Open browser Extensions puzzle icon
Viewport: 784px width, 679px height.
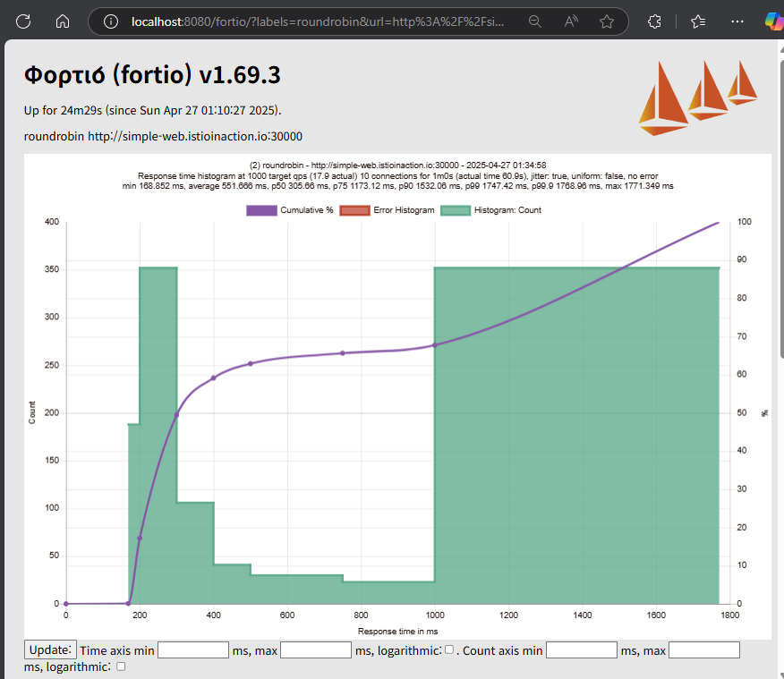654,21
